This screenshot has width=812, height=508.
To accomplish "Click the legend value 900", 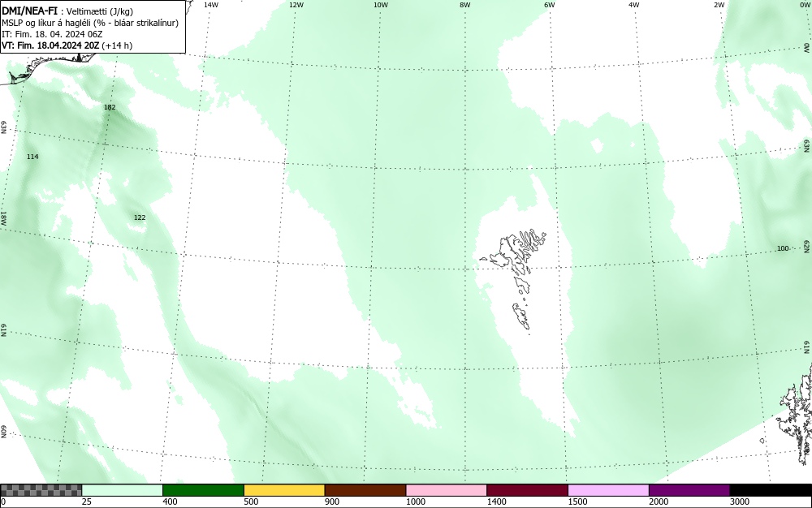I will click(x=332, y=502).
